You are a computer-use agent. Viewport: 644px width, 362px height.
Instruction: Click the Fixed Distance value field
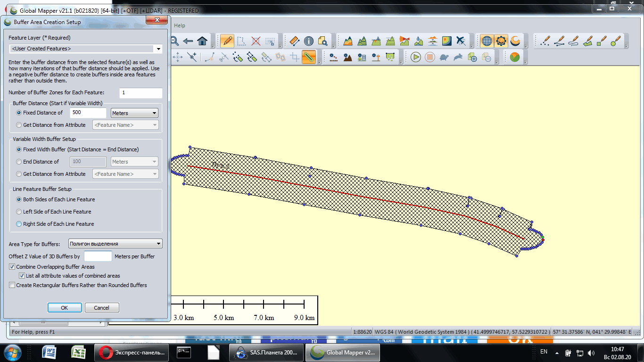88,113
